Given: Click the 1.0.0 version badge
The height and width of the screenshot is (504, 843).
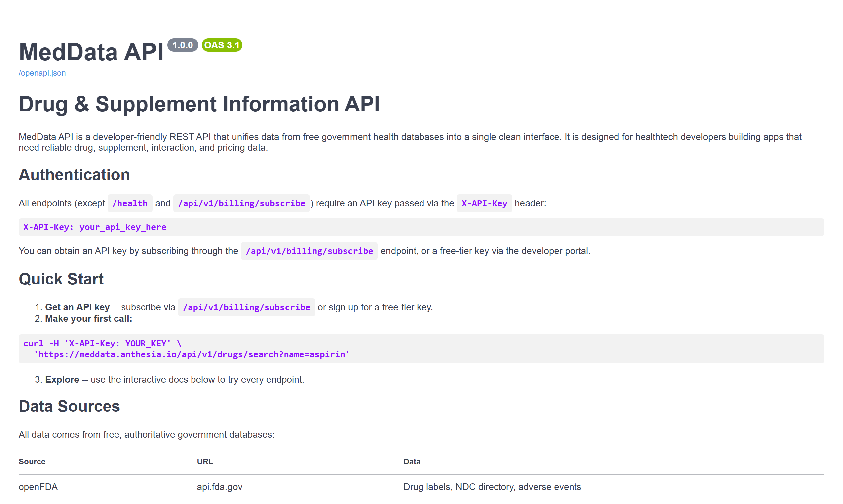Looking at the screenshot, I should point(183,45).
